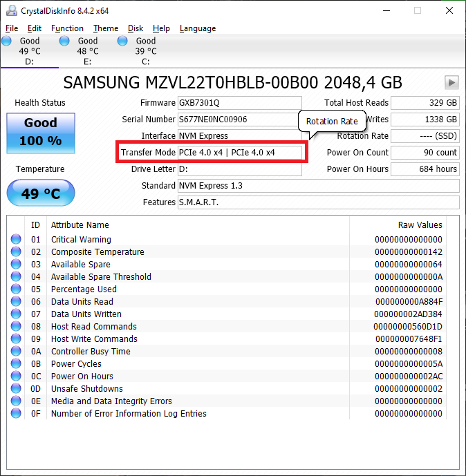Open the File menu
Image resolution: width=466 pixels, height=476 pixels.
[x=12, y=28]
